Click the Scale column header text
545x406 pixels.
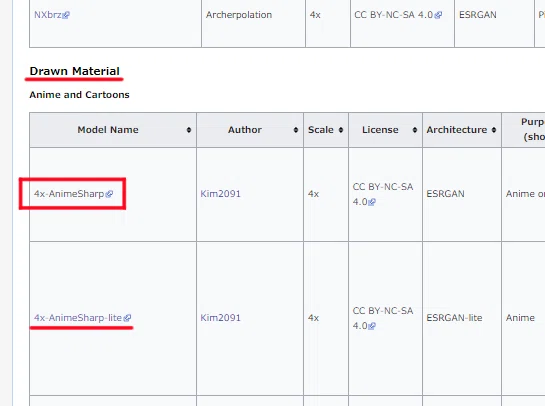[320, 130]
